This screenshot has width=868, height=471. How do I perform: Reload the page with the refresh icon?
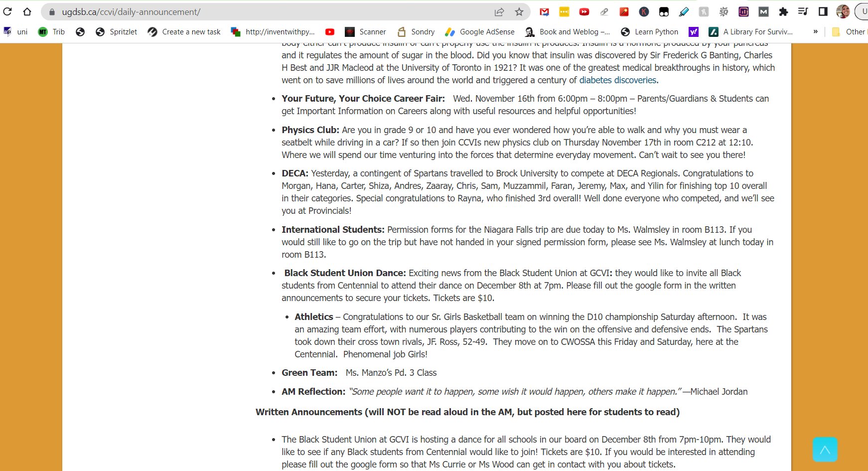coord(7,11)
